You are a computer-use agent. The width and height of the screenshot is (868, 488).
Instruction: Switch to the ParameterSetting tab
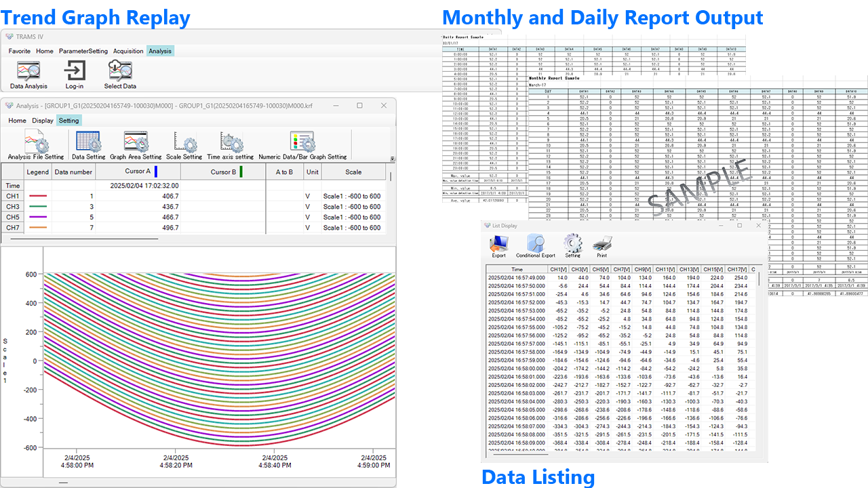(x=83, y=51)
